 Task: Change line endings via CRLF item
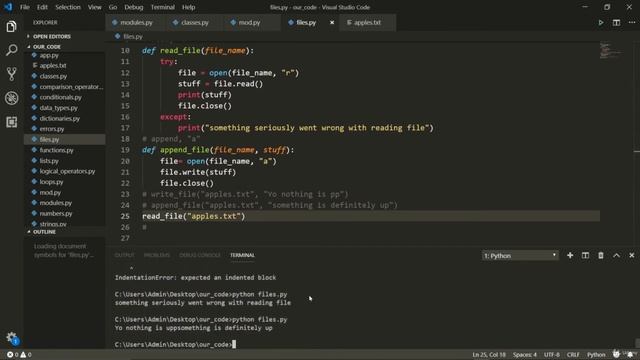[573, 355]
